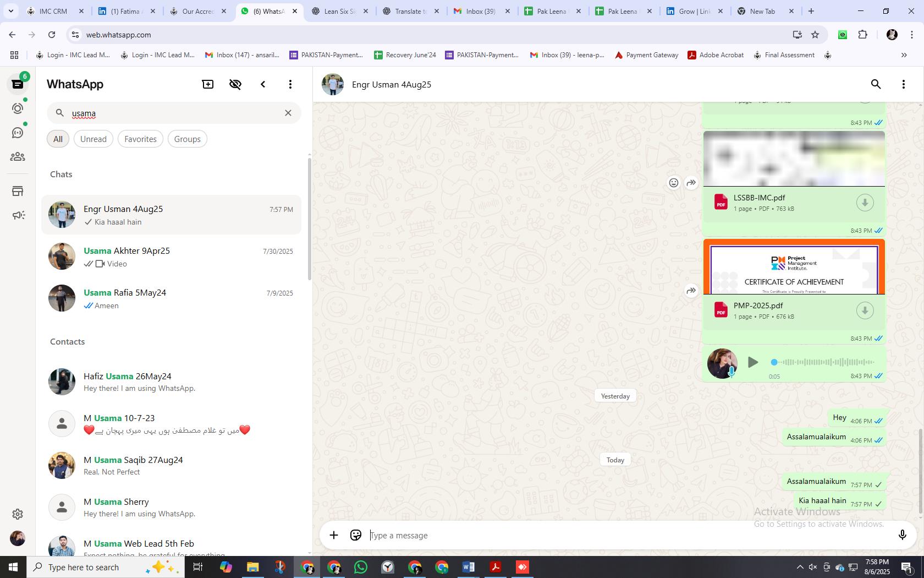Forward the PMP-2025.pdf message
This screenshot has width=924, height=578.
pos(691,291)
